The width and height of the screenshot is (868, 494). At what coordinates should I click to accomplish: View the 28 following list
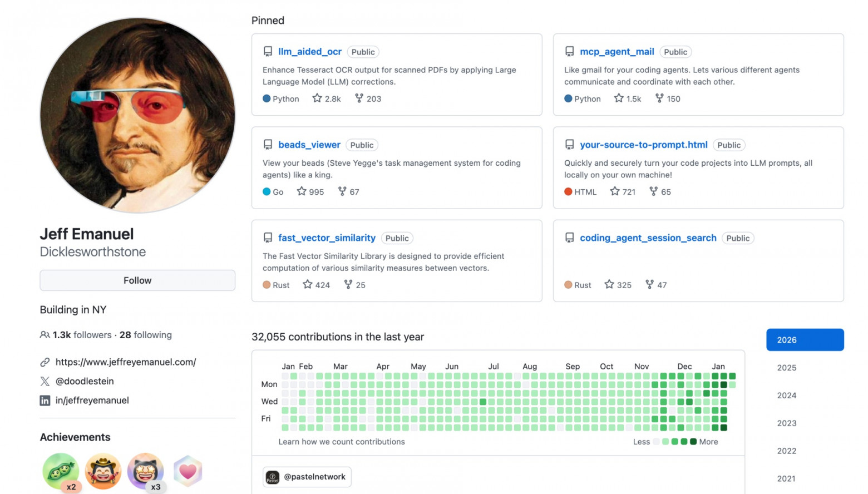[x=146, y=335]
